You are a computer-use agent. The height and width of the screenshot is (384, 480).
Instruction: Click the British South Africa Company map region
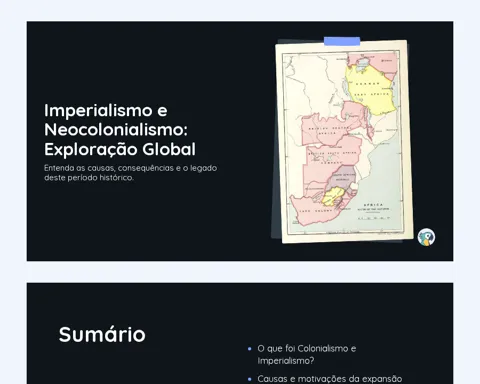point(332,158)
